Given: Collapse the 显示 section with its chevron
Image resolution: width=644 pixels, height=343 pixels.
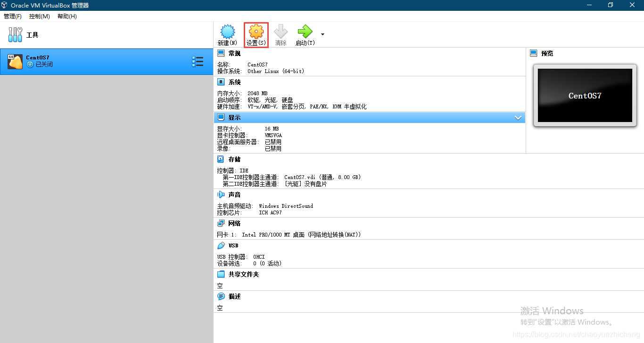Looking at the screenshot, I should click(518, 117).
